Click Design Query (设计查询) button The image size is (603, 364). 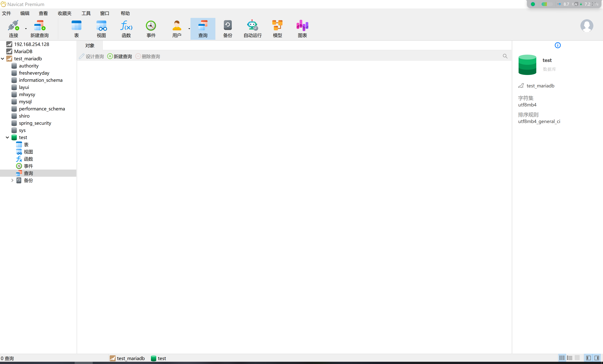pyautogui.click(x=92, y=57)
